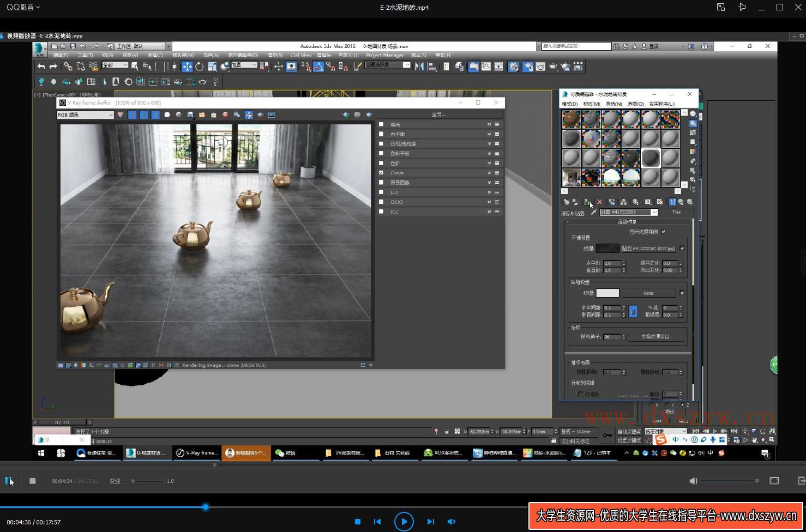Open the Project Manager menu in 3ds Max

(384, 55)
